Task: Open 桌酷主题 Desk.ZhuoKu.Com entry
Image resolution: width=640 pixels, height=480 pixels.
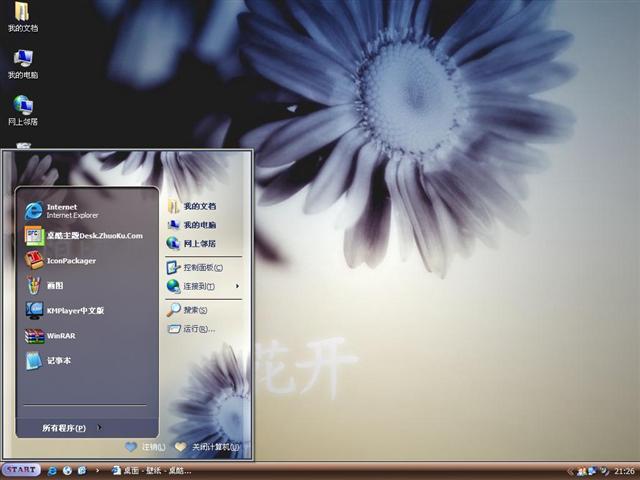Action: [93, 236]
